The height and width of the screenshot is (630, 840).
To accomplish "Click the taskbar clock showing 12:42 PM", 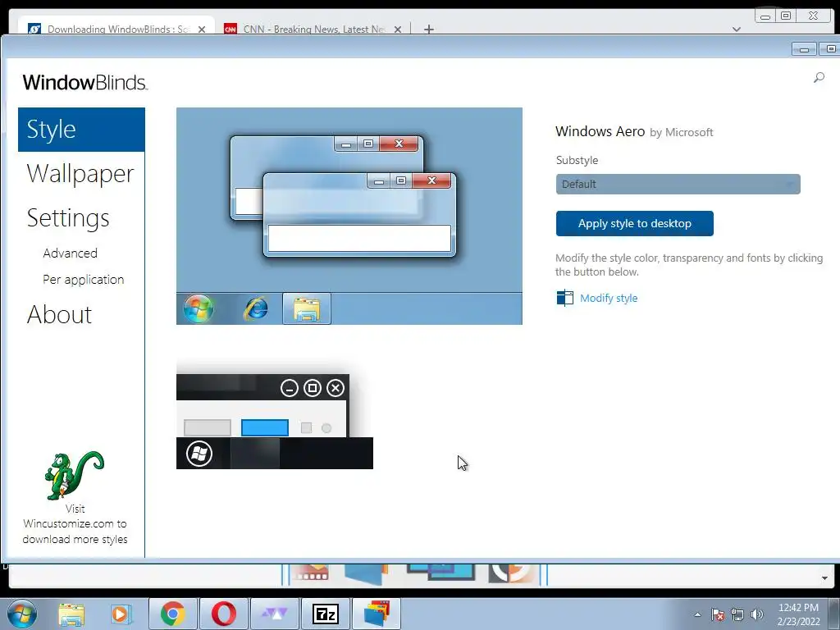I will pos(799,614).
